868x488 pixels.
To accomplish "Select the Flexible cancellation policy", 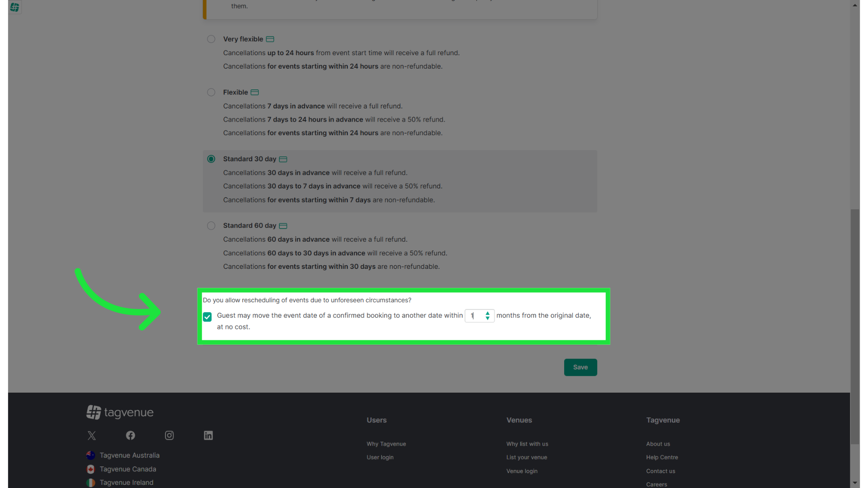I will click(211, 93).
